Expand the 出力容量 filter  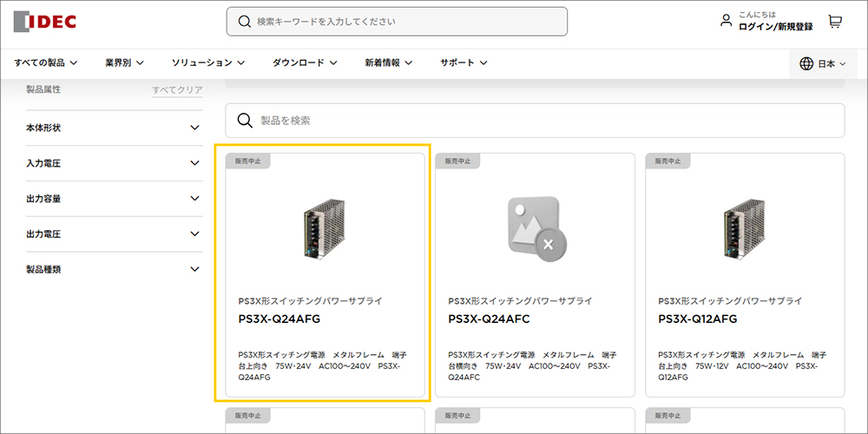pos(194,199)
